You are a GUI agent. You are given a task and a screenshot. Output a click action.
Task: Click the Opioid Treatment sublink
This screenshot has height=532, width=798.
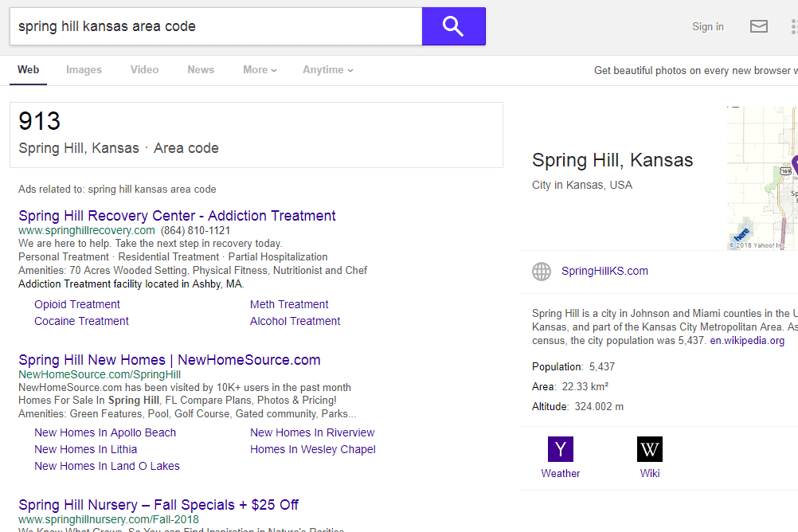point(77,304)
